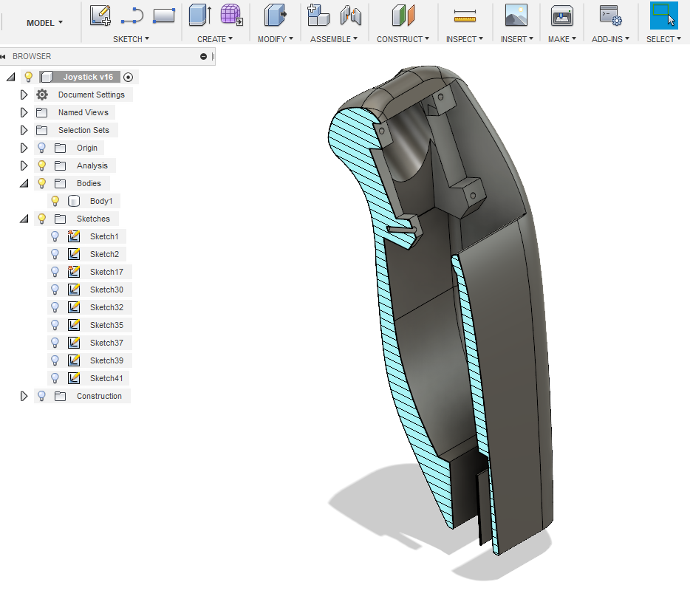
Task: Hide Body1 using its lightbulb
Action: pyautogui.click(x=55, y=201)
